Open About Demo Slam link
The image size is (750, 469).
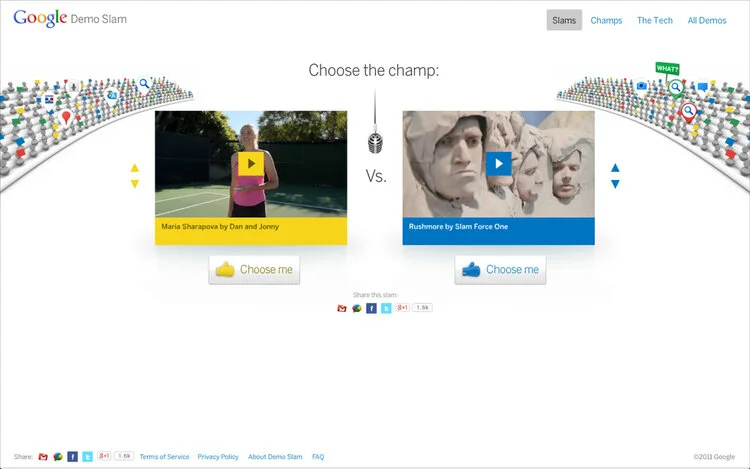tap(275, 457)
